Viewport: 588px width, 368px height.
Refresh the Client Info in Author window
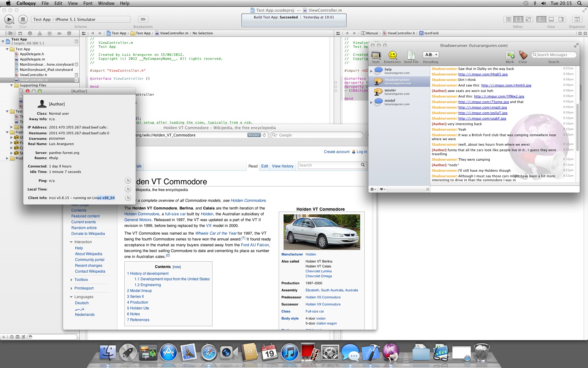click(128, 198)
